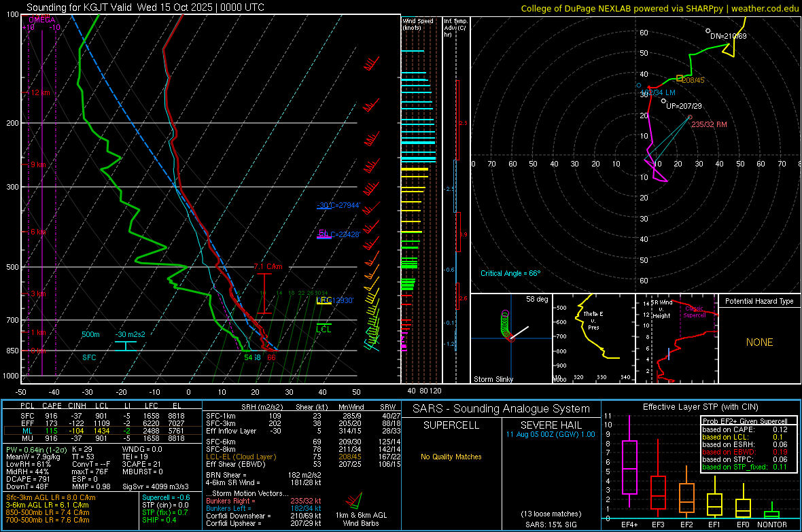Select the '11 Aug 05 00Z (GGW) 1.00' hail match
This screenshot has width=802, height=532.
click(551, 434)
